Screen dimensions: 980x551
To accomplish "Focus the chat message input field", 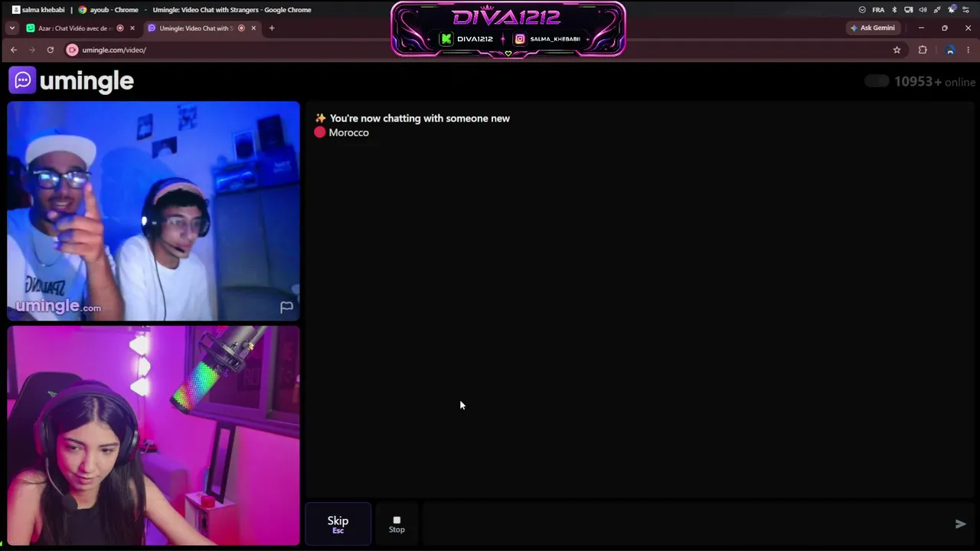I will (685, 524).
